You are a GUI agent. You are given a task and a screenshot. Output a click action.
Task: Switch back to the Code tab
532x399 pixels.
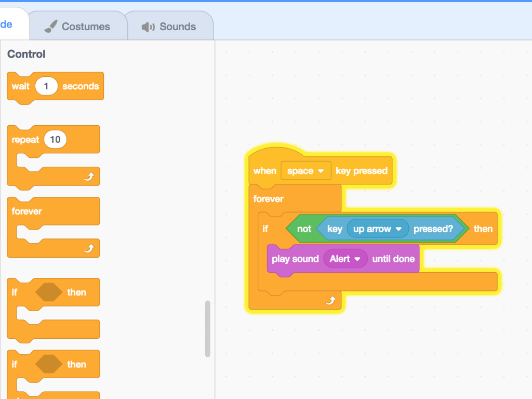coord(14,24)
